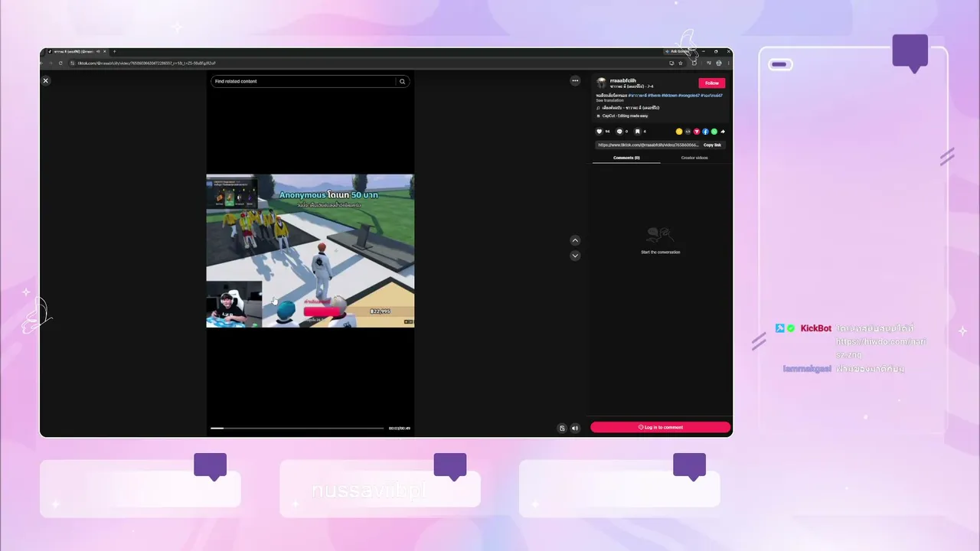The height and width of the screenshot is (551, 980).
Task: Reload the page in Chrome
Action: [60, 63]
